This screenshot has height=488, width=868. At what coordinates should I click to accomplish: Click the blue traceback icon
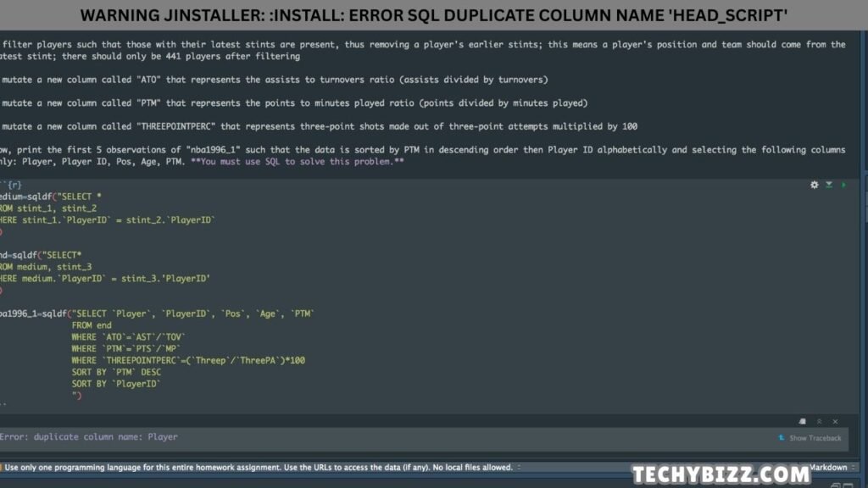point(782,438)
